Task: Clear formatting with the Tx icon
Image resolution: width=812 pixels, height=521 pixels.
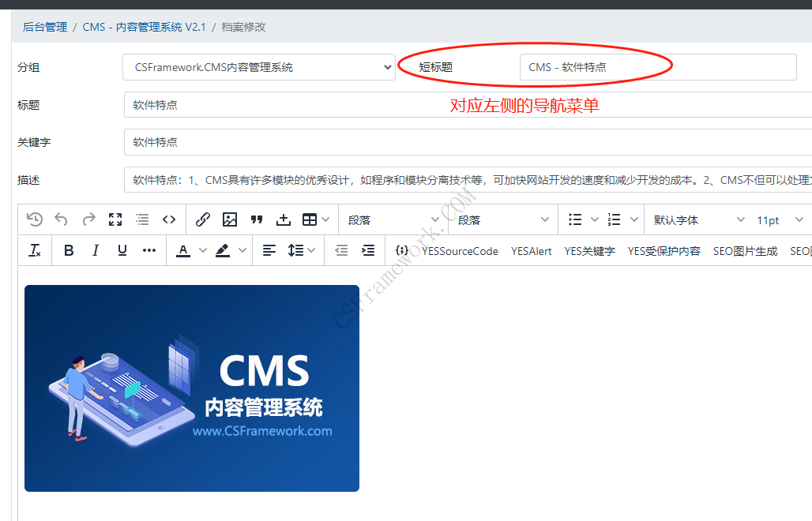Action: coord(35,250)
